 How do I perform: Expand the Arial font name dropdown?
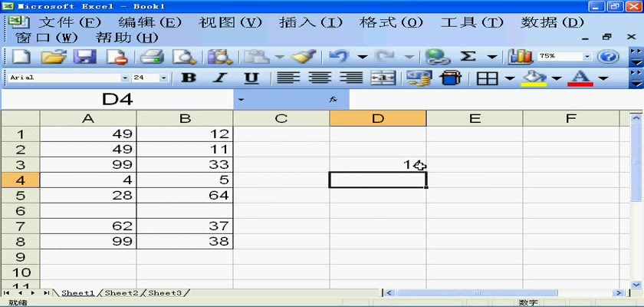coord(125,78)
